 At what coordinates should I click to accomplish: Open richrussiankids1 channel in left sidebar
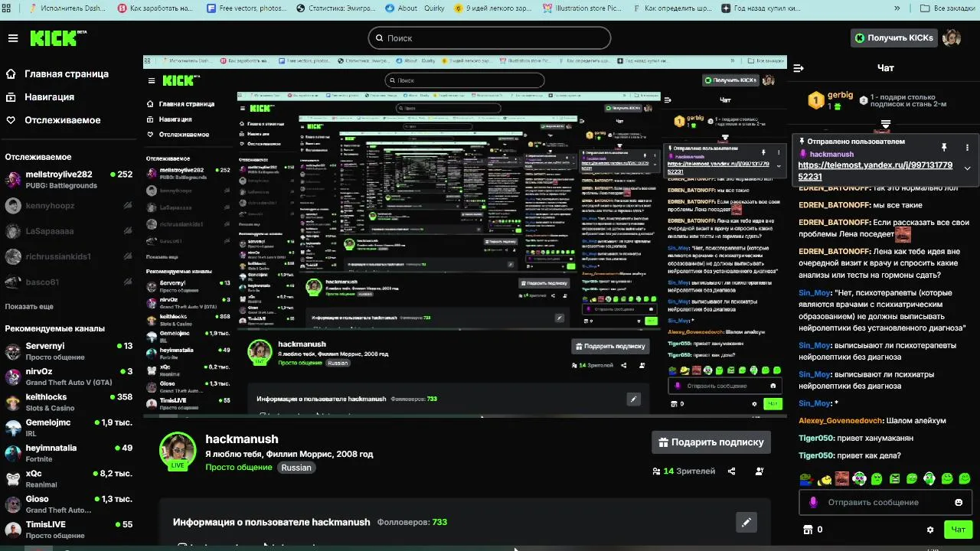(69, 256)
